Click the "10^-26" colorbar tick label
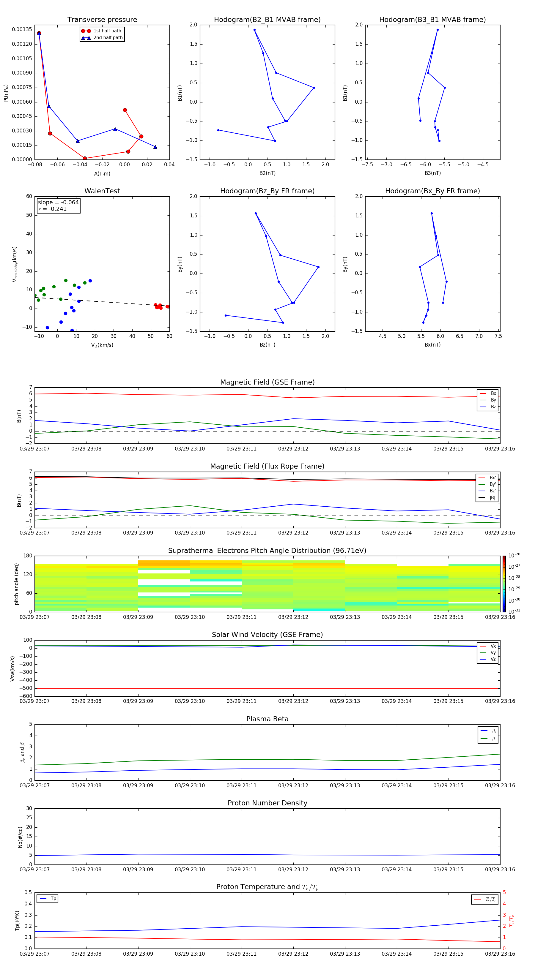This screenshot has width=535, height=980. [x=514, y=555]
